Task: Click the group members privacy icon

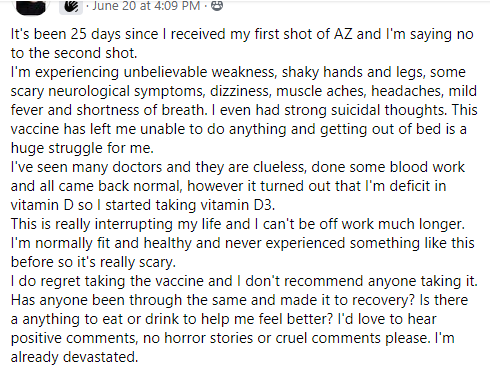Action: [217, 6]
